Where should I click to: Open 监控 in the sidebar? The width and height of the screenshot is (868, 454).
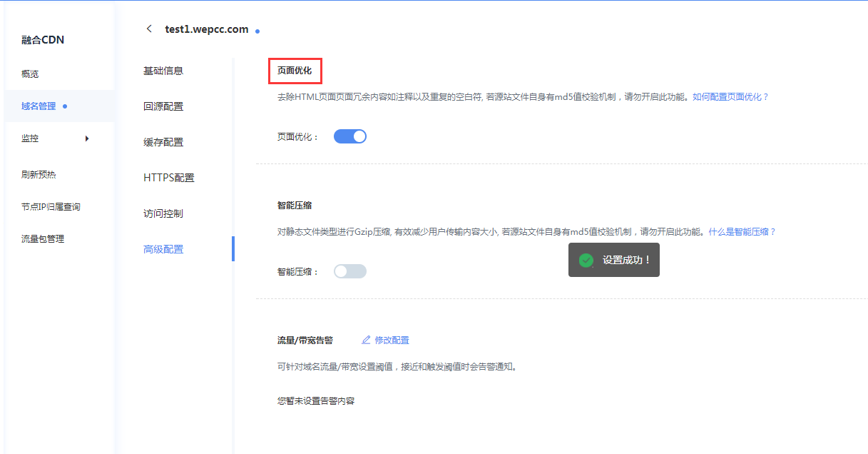click(30, 138)
